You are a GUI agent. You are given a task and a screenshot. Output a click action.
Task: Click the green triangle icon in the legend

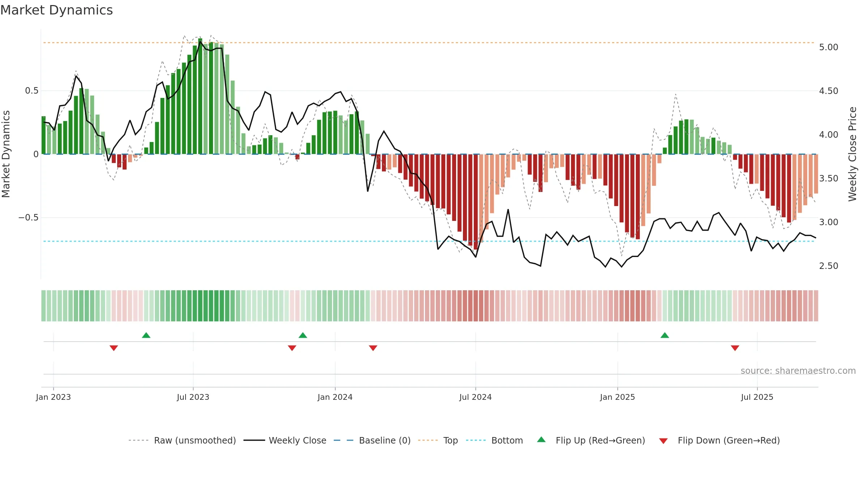(541, 440)
